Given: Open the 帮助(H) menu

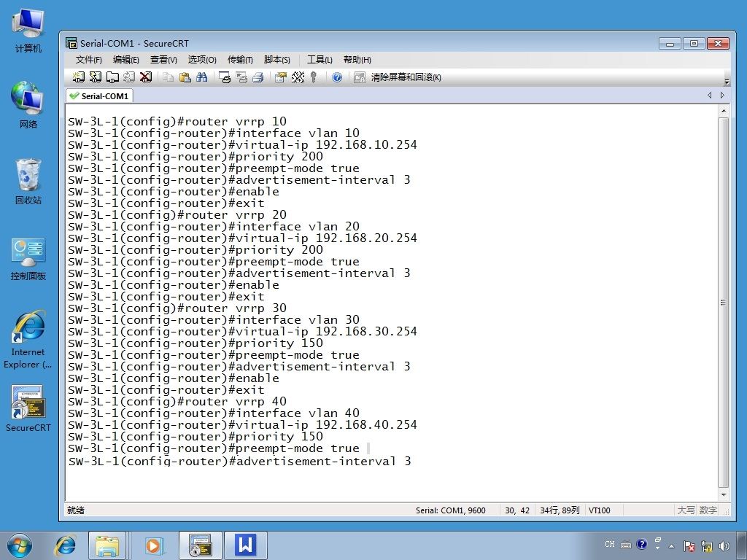Looking at the screenshot, I should click(x=357, y=60).
